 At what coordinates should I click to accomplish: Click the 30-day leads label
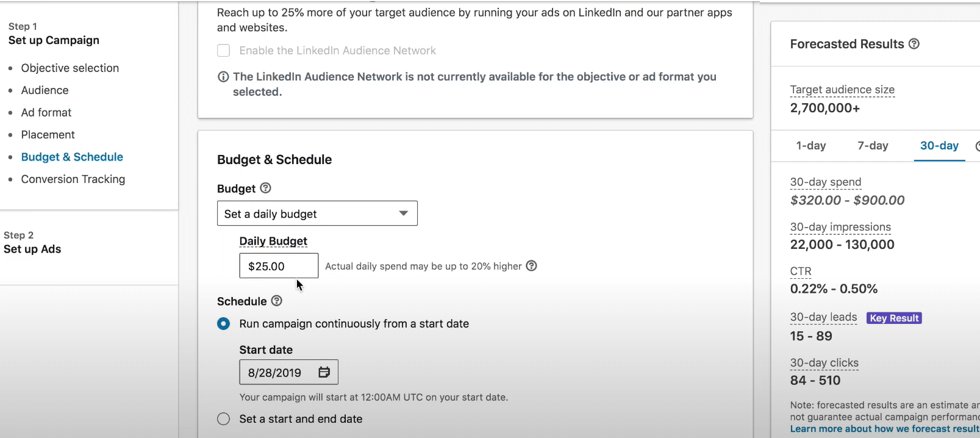click(824, 317)
